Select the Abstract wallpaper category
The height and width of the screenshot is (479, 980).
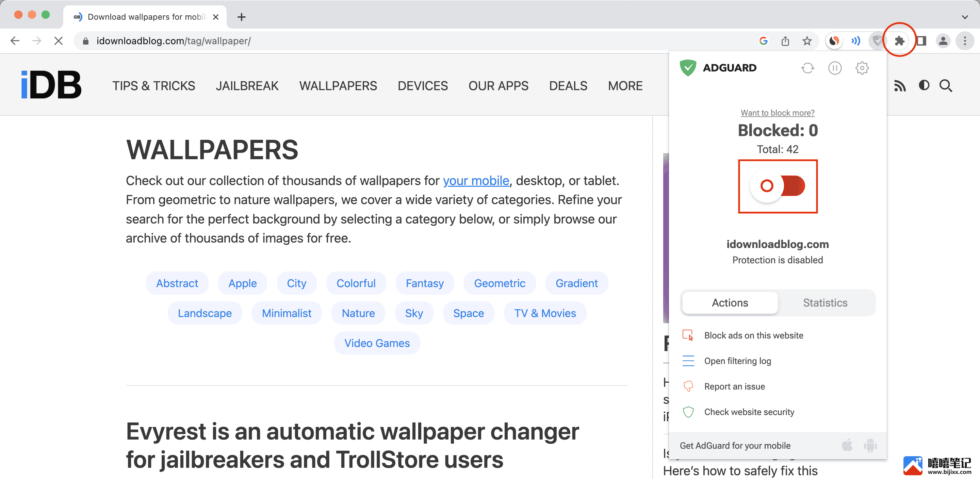pyautogui.click(x=177, y=283)
